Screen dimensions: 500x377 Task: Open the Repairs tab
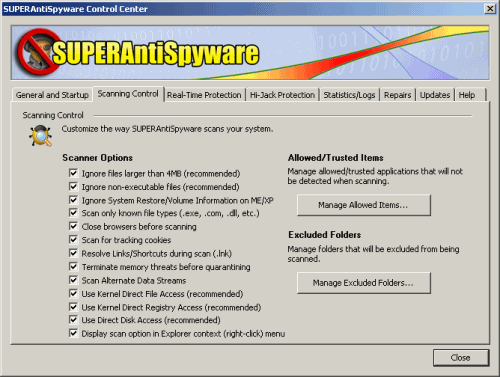(x=397, y=95)
